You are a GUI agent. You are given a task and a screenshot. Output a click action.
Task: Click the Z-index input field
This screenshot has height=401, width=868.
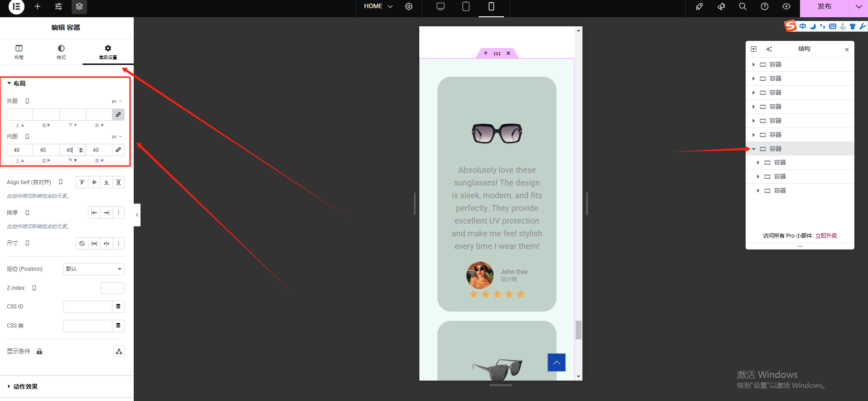[112, 288]
